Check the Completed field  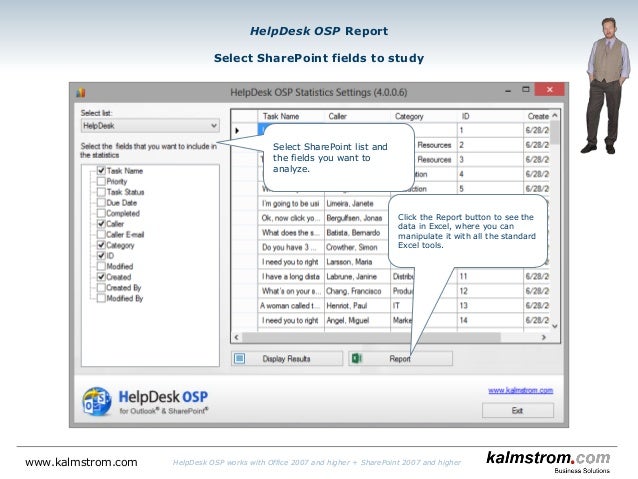(101, 213)
